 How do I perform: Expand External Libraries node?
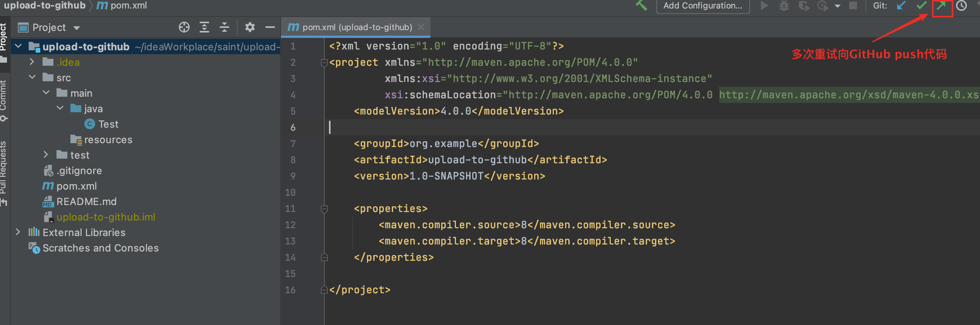point(18,232)
